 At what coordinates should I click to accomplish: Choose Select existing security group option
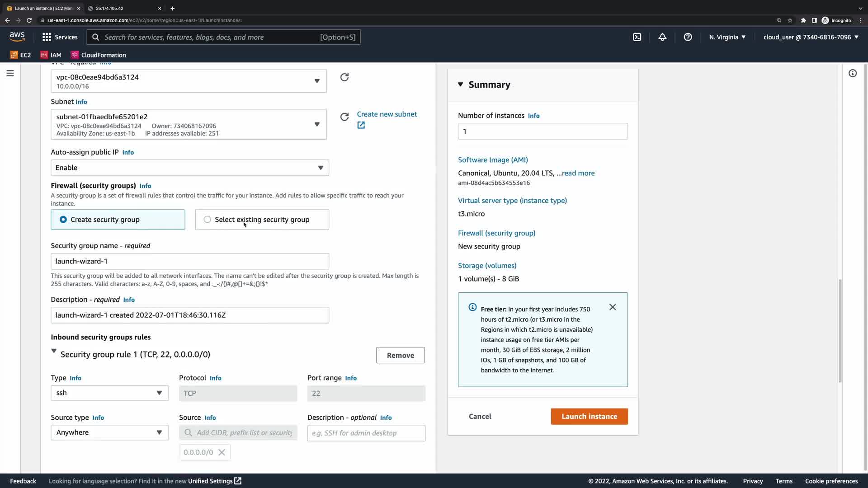pos(208,220)
